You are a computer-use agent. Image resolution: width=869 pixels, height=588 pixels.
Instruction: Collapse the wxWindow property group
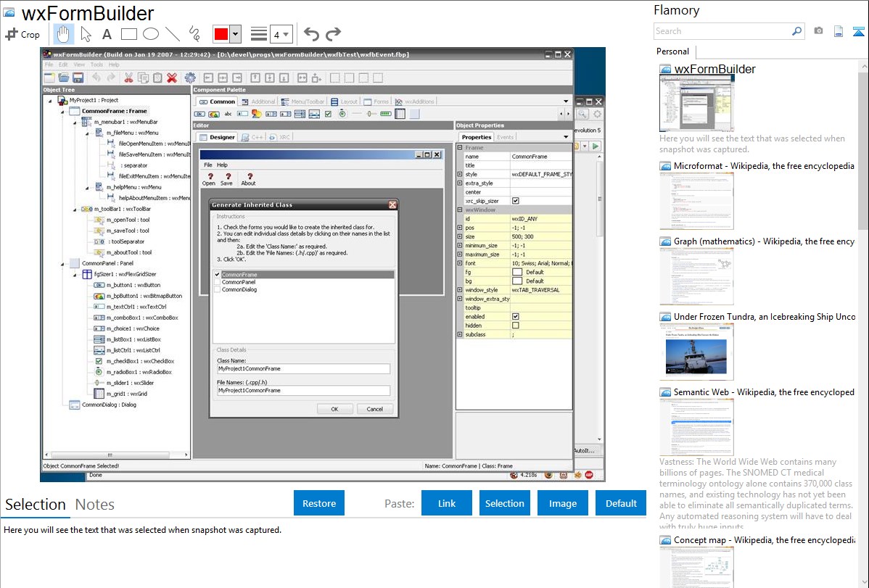click(459, 210)
